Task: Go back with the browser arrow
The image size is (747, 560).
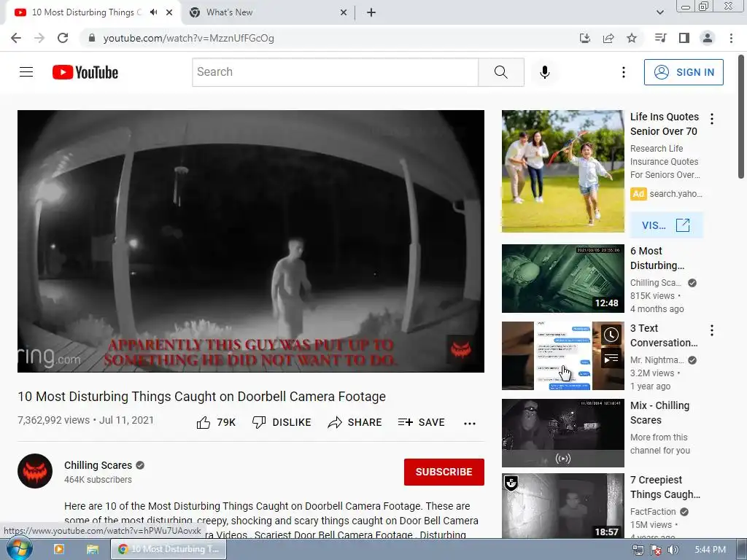Action: 16,38
